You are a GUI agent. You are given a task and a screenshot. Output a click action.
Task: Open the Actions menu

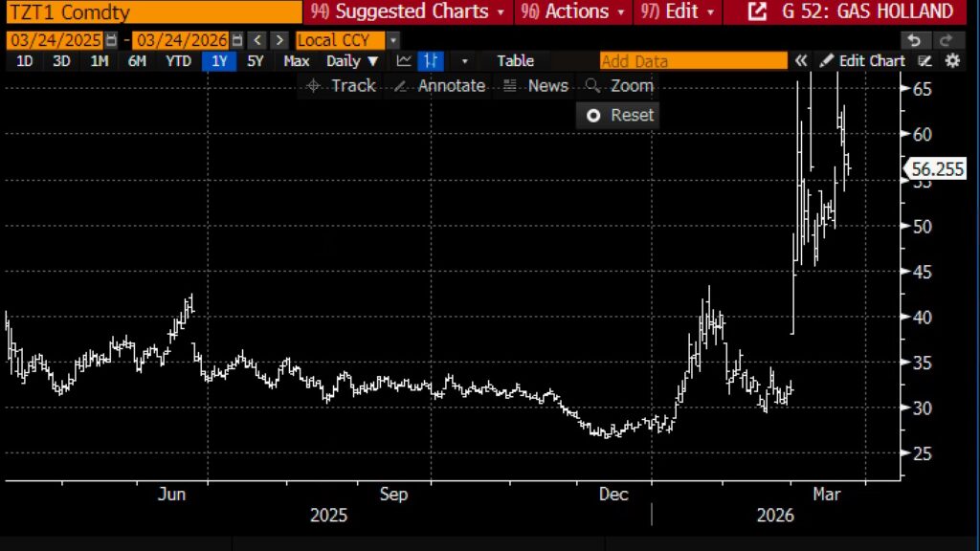[x=573, y=11]
